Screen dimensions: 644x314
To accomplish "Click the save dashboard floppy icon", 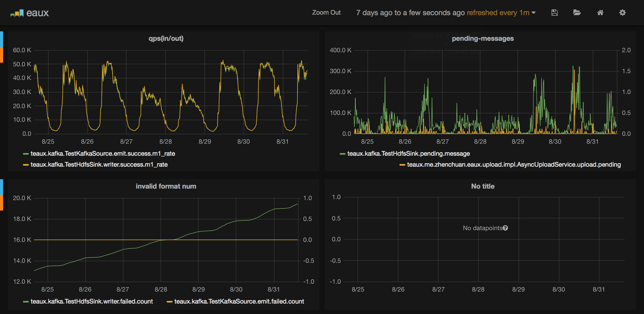I will 554,13.
